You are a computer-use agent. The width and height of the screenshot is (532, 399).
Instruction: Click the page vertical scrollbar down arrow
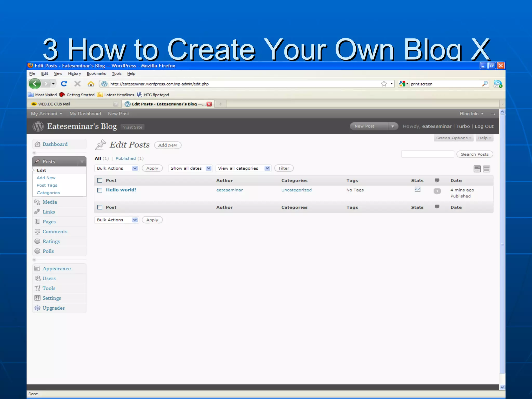502,387
